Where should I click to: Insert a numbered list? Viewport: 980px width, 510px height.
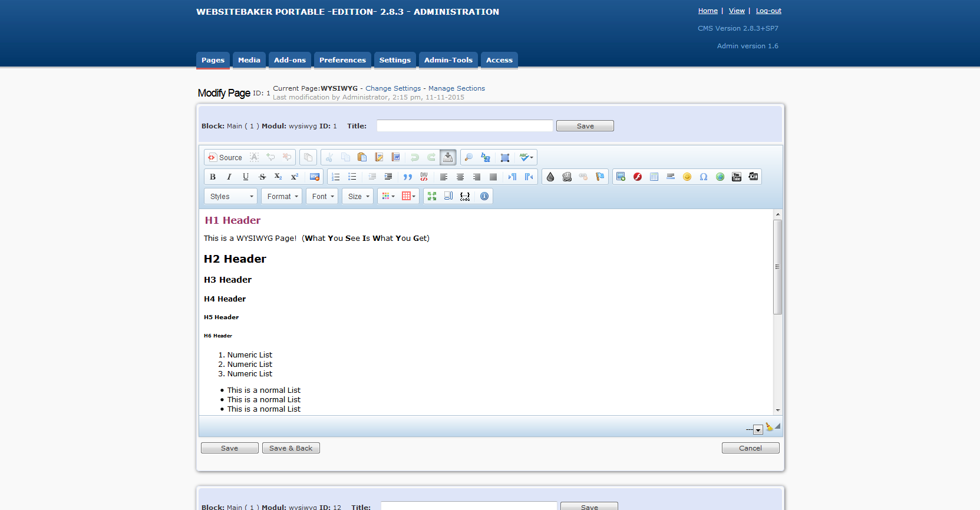click(336, 177)
